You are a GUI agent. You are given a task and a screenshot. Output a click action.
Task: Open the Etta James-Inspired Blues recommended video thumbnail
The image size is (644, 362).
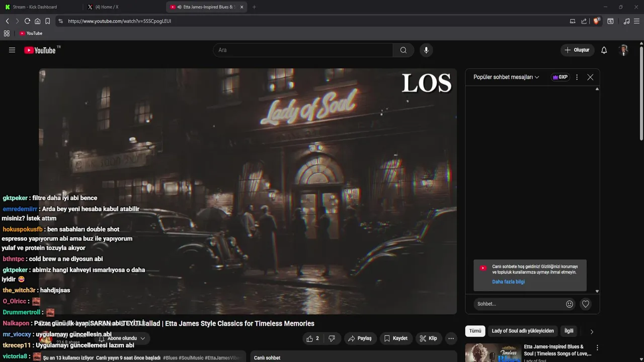493,352
